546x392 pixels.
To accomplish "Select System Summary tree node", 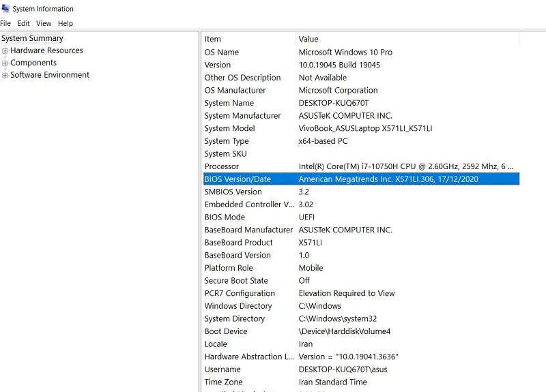I will (32, 38).
